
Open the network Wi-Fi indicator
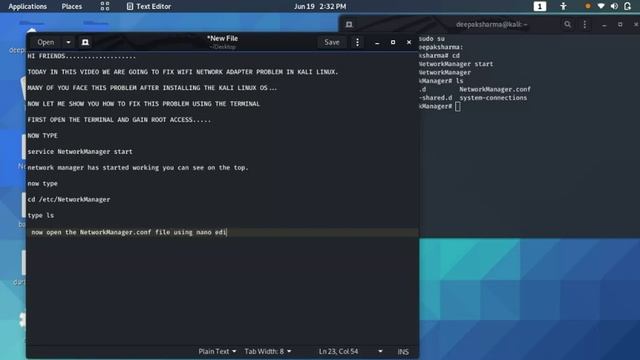pos(601,6)
